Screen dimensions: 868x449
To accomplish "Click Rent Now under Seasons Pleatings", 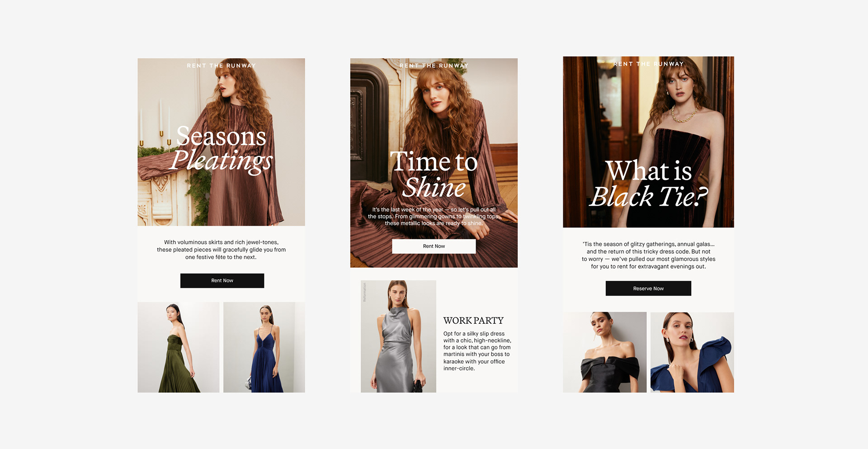I will 222,280.
